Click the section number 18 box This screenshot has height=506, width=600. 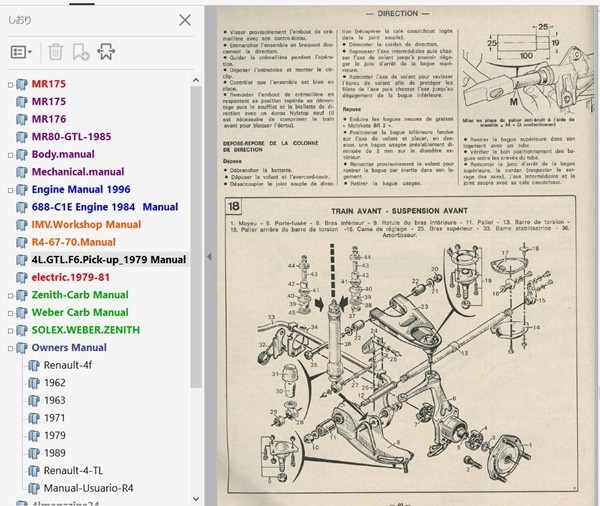[233, 206]
